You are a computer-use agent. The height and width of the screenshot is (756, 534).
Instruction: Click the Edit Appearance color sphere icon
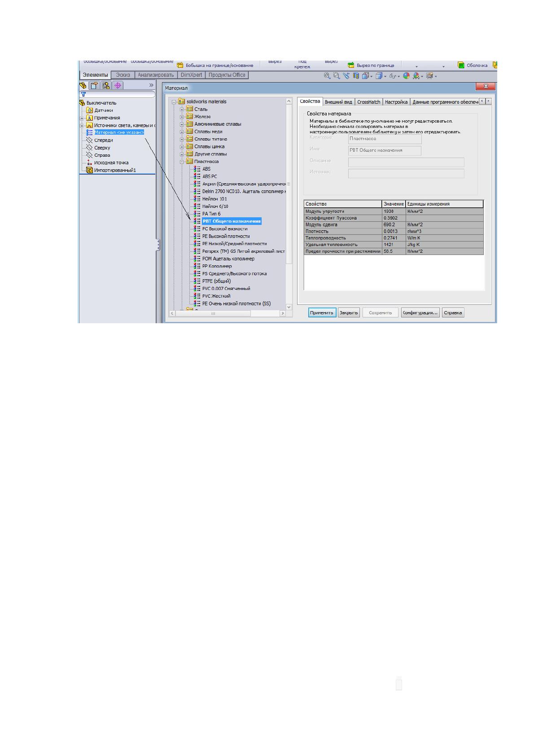[407, 76]
